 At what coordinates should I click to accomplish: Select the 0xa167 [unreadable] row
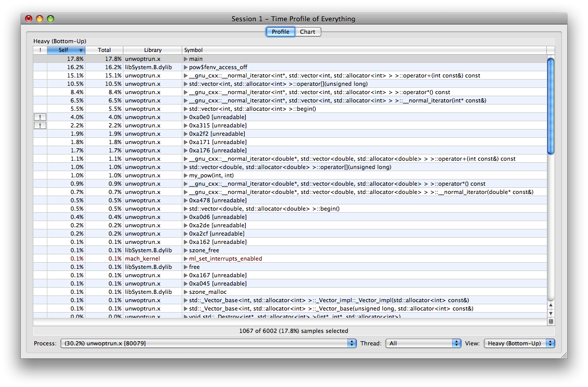[x=290, y=275]
